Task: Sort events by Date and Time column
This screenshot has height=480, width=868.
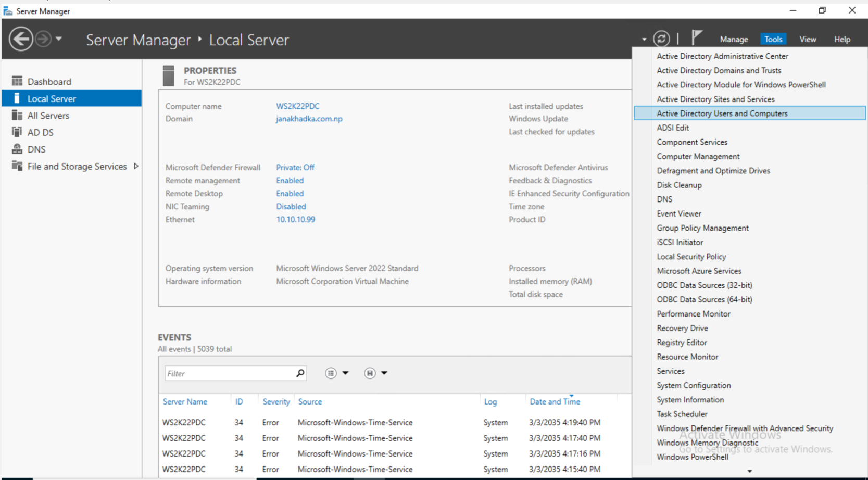Action: coord(555,402)
